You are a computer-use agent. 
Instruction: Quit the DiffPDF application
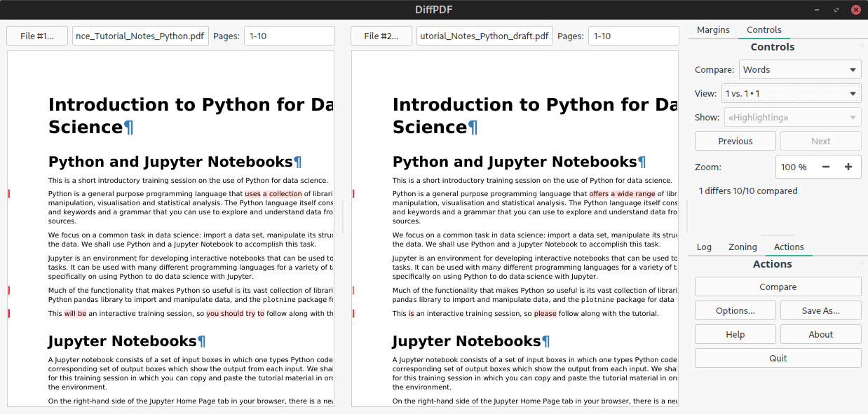[x=778, y=358]
